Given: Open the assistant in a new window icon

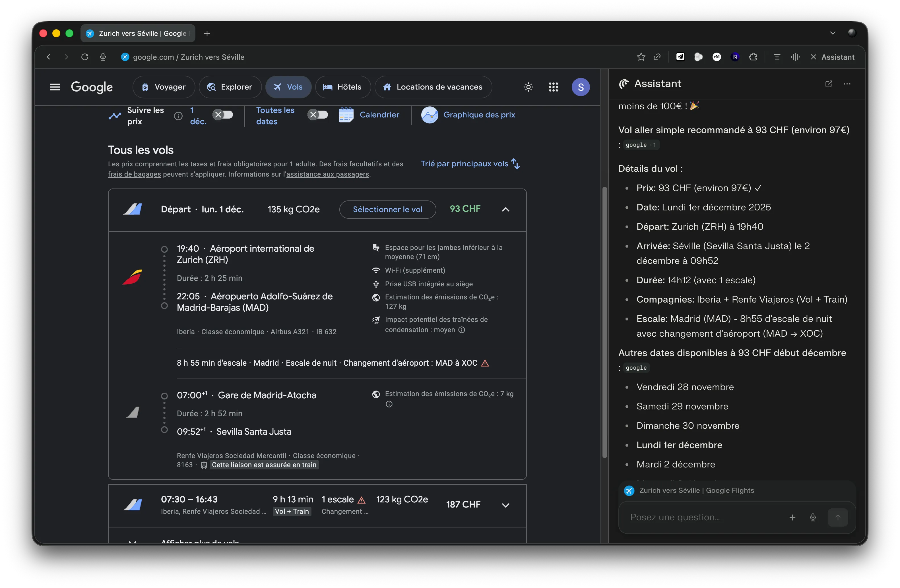Looking at the screenshot, I should [829, 84].
